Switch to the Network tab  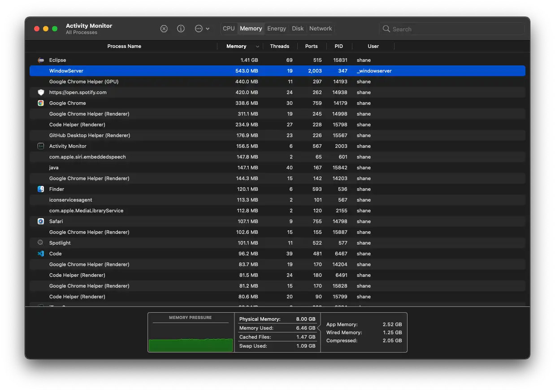(321, 28)
